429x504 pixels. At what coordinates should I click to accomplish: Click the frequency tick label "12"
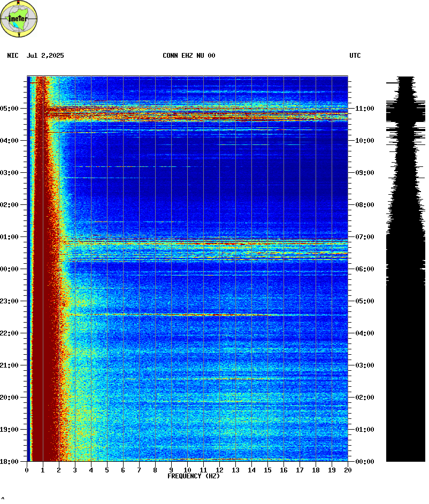(219, 470)
